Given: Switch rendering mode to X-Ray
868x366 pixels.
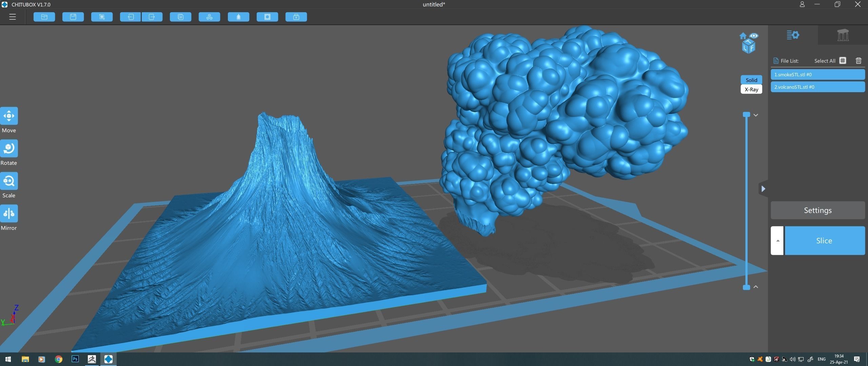Looking at the screenshot, I should coord(751,89).
